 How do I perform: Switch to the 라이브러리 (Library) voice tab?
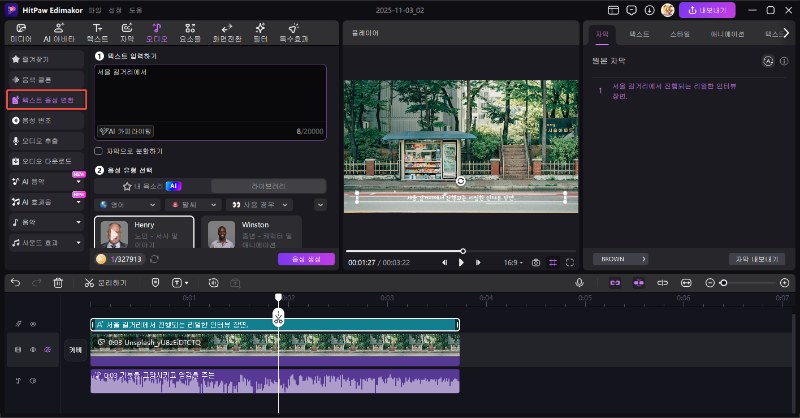pos(268,186)
